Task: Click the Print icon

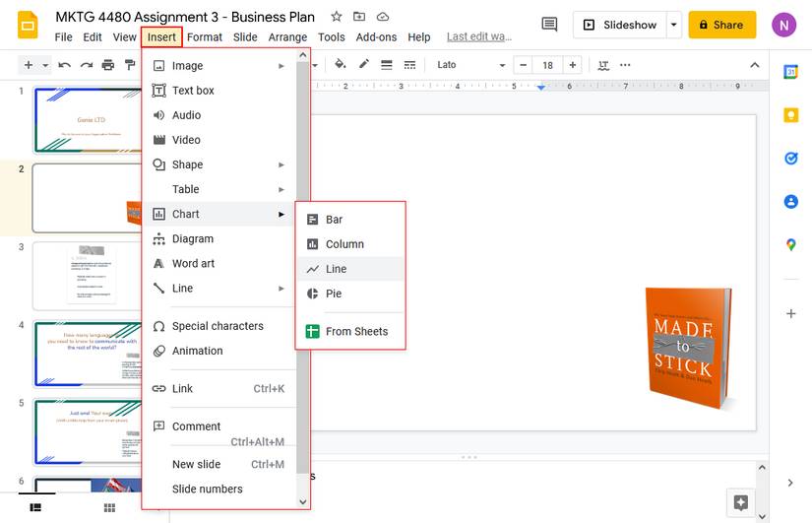Action: 107,65
